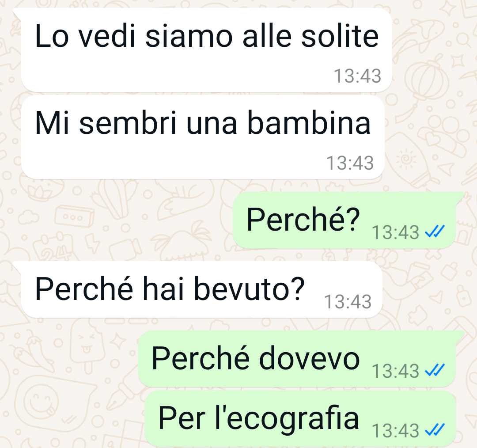Select the received message "Perché hai bevuto?"
Image resolution: width=477 pixels, height=448 pixels.
coord(201,290)
